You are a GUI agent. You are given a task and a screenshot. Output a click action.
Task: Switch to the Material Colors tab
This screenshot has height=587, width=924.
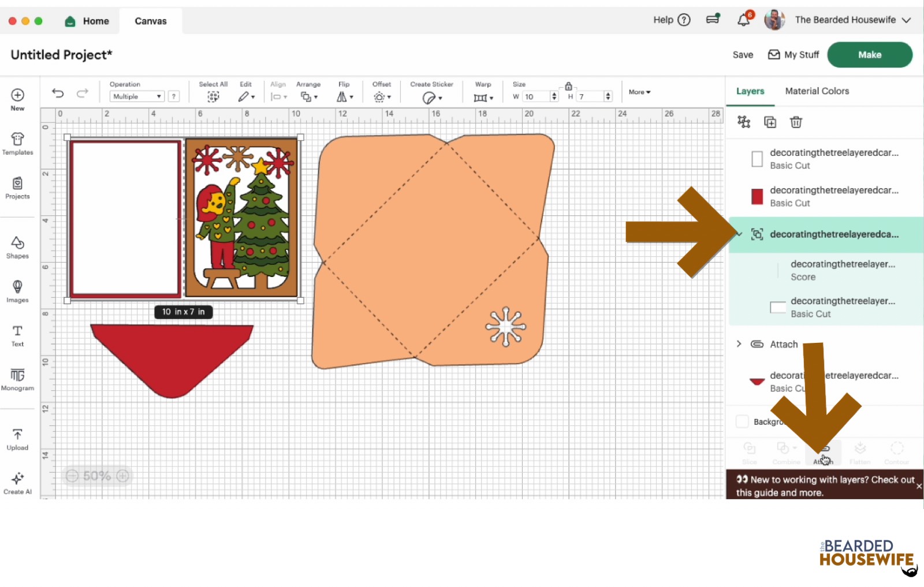click(817, 91)
